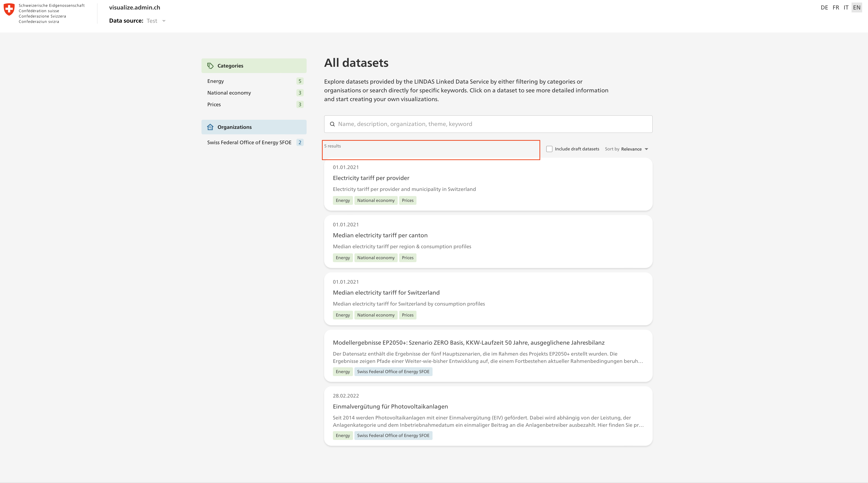Filter datasets by the Energy category
The height and width of the screenshot is (483, 868).
215,81
